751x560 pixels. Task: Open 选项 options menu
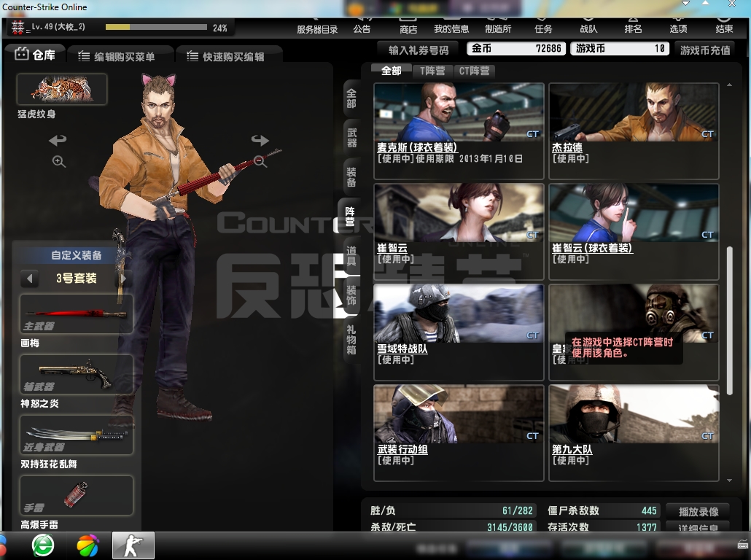tap(677, 29)
